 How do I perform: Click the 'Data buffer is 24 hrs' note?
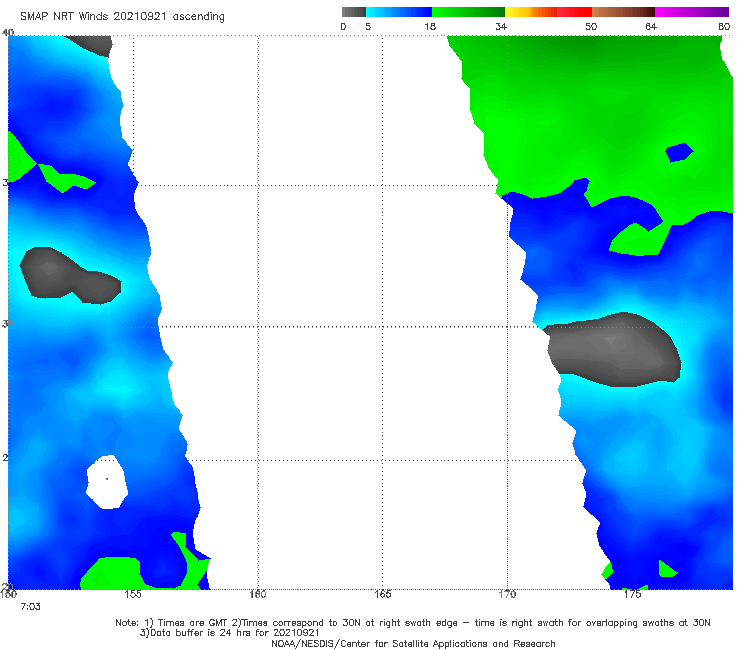tap(230, 633)
